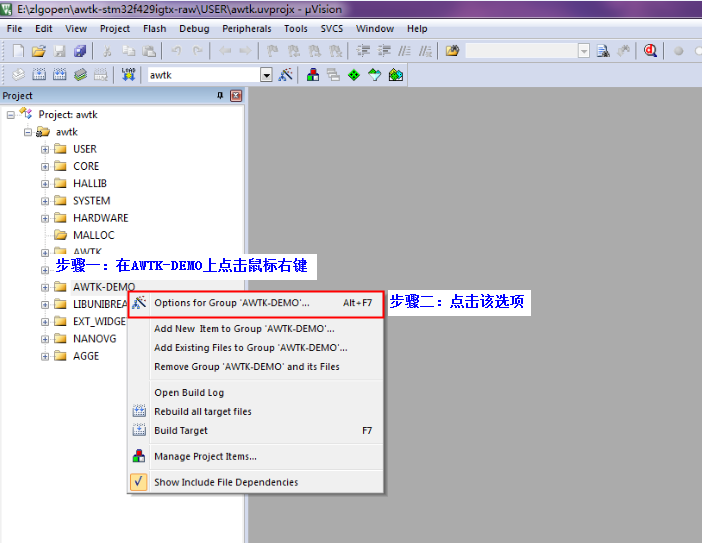Choose Build Target in context menu

256,431
